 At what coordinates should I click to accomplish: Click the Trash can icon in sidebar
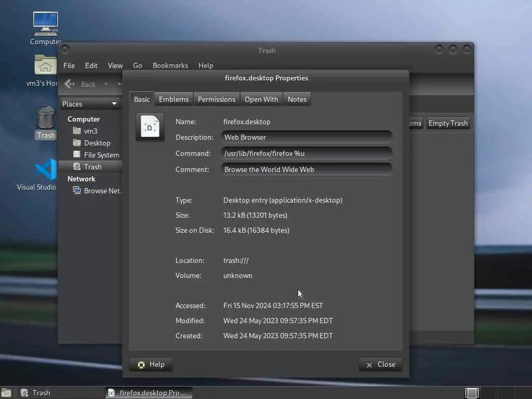click(x=77, y=166)
